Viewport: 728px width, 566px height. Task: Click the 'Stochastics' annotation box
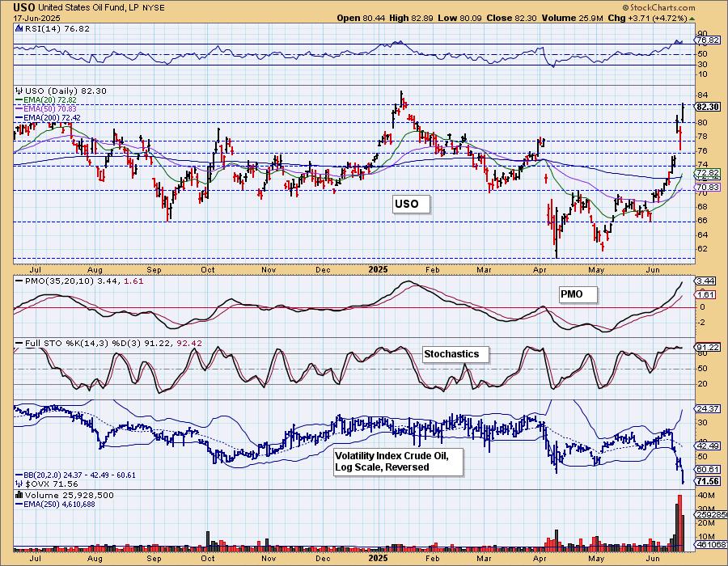(455, 354)
